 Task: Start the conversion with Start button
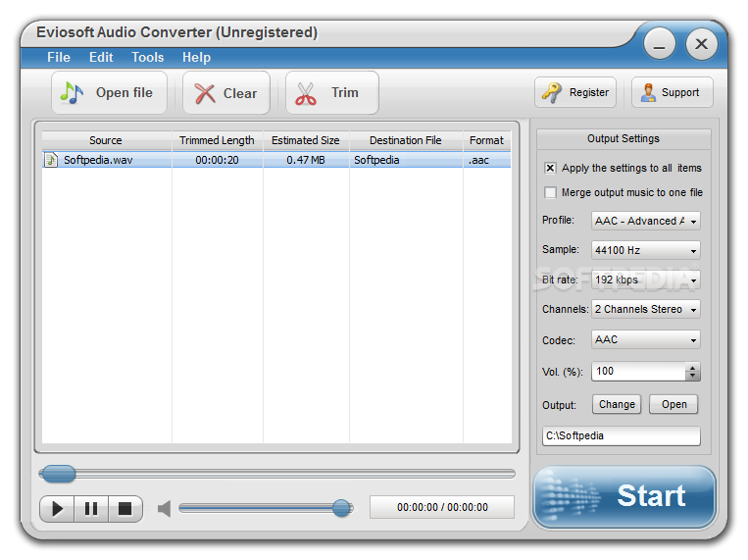click(624, 497)
